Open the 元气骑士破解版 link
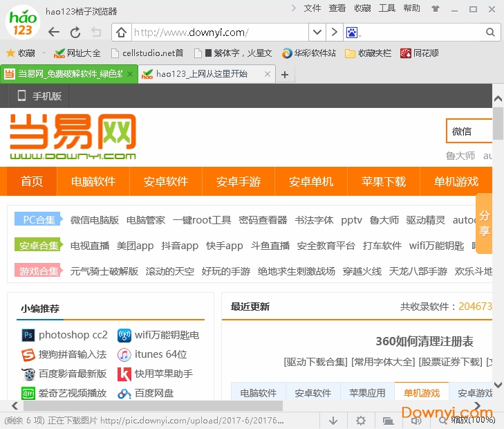Image resolution: width=504 pixels, height=429 pixels. [104, 271]
